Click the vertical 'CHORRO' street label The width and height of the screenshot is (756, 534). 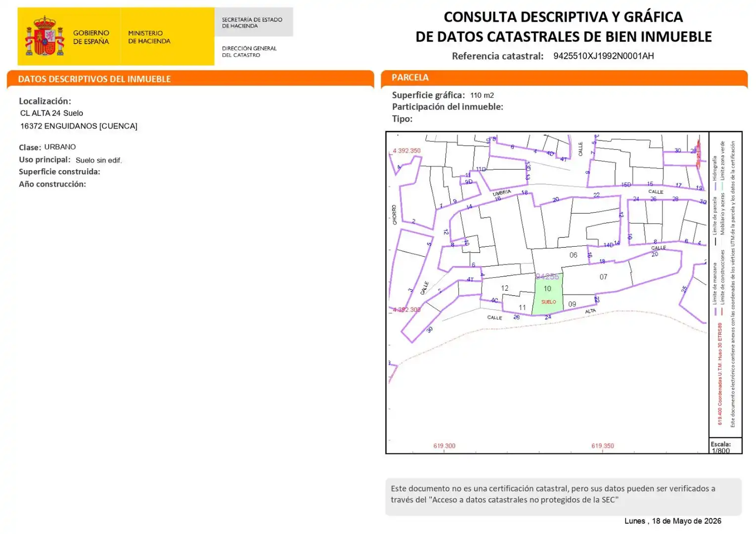(x=395, y=215)
